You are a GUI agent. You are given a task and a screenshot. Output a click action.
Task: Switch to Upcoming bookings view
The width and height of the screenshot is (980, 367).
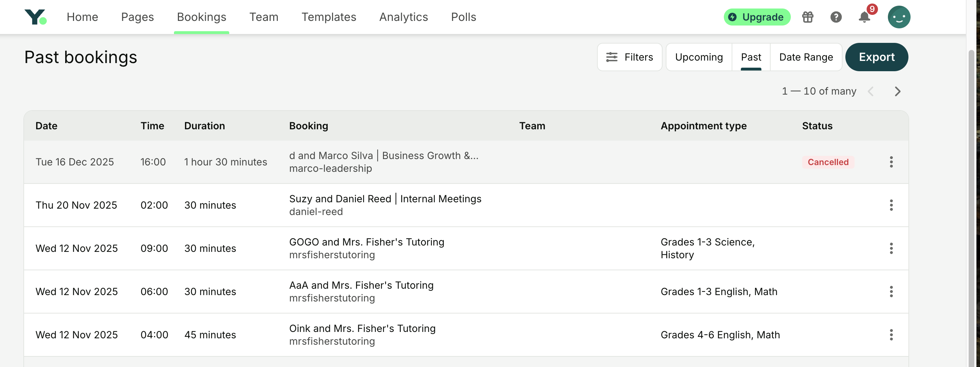click(x=698, y=57)
